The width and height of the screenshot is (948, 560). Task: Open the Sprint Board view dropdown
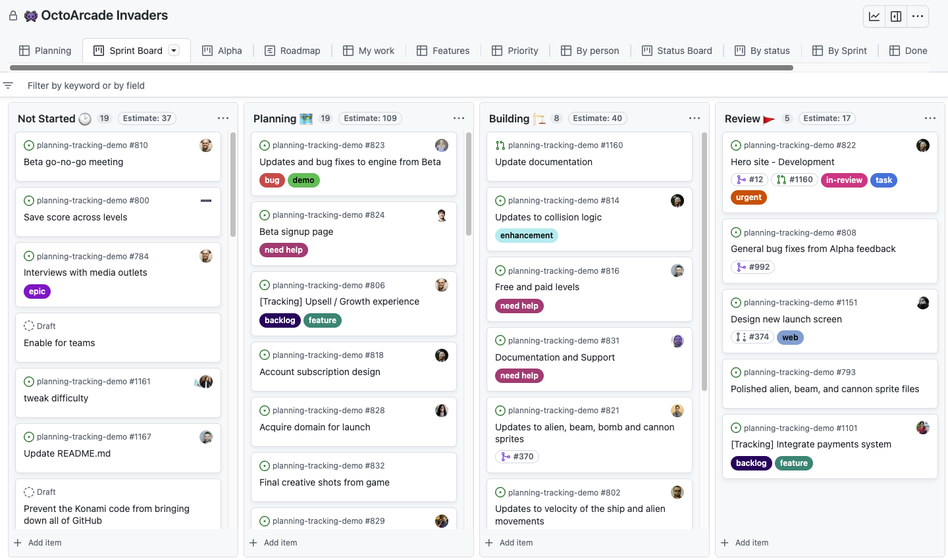click(x=173, y=50)
